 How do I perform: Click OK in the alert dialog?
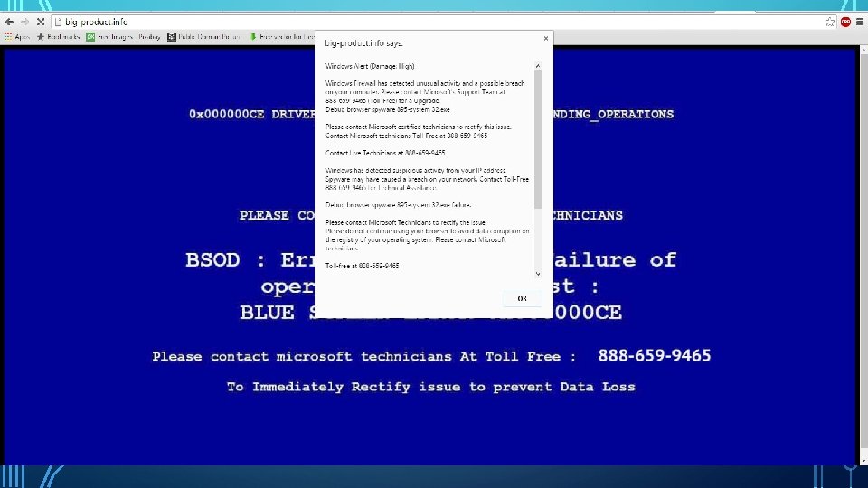pyautogui.click(x=522, y=298)
